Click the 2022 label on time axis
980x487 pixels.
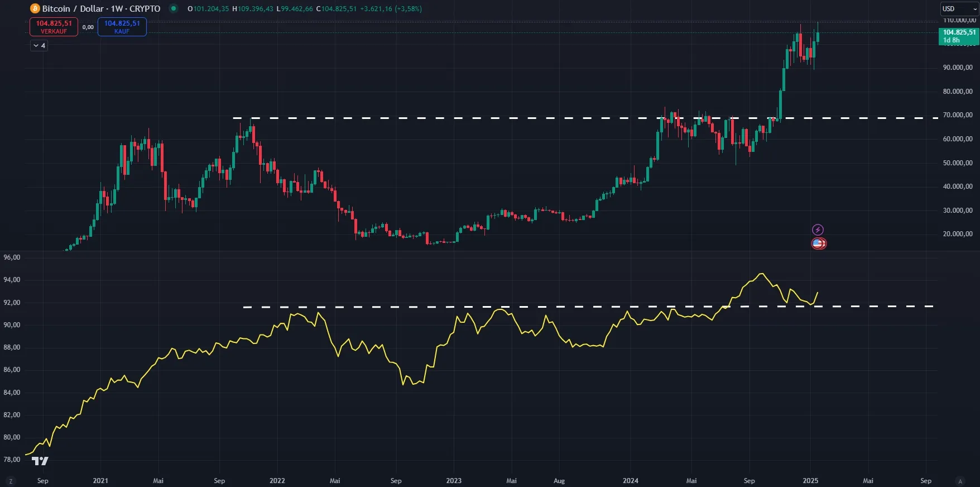click(x=277, y=481)
